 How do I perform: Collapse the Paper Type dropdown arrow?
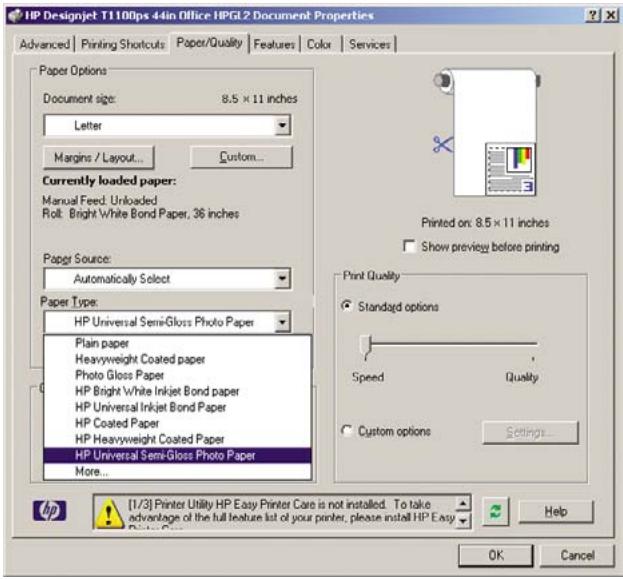click(x=282, y=321)
